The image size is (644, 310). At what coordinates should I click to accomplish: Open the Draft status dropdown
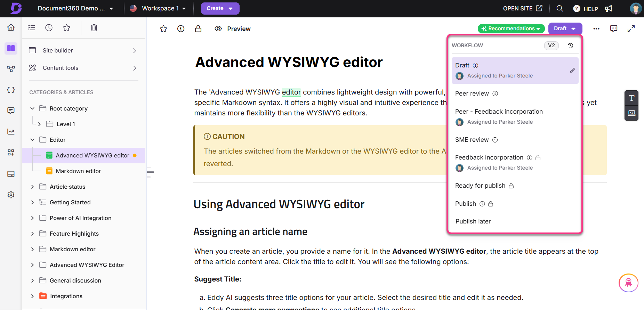[565, 28]
